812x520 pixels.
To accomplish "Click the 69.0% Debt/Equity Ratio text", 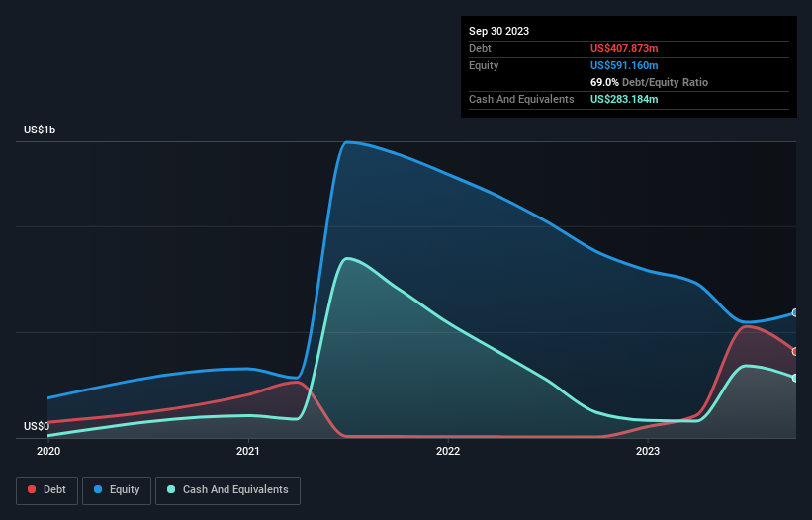I will [x=649, y=82].
